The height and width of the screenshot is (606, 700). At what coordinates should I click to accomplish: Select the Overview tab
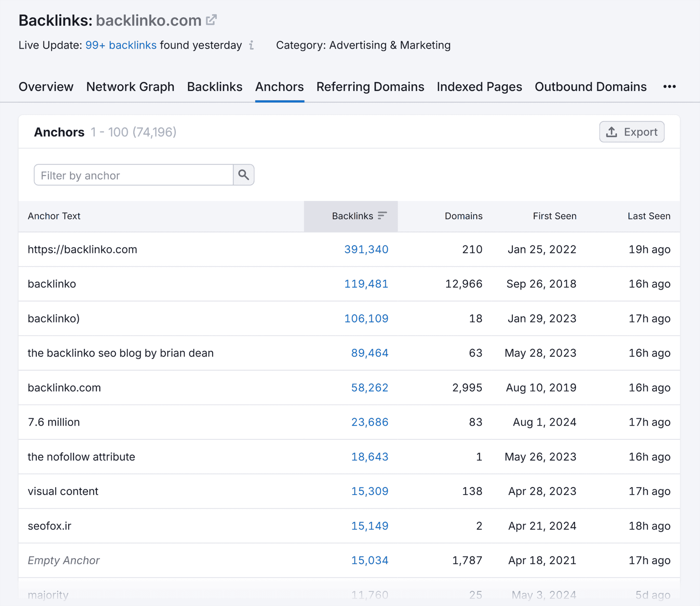pos(46,87)
